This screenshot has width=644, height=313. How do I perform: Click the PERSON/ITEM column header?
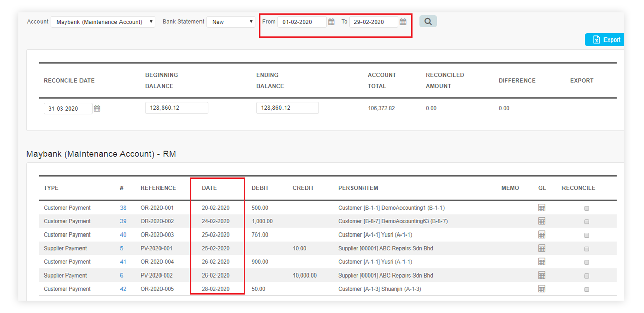pos(358,188)
